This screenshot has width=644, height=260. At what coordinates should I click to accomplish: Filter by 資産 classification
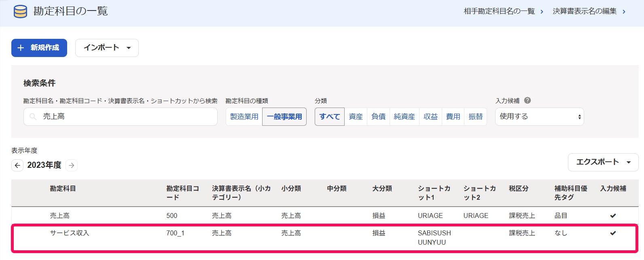356,116
